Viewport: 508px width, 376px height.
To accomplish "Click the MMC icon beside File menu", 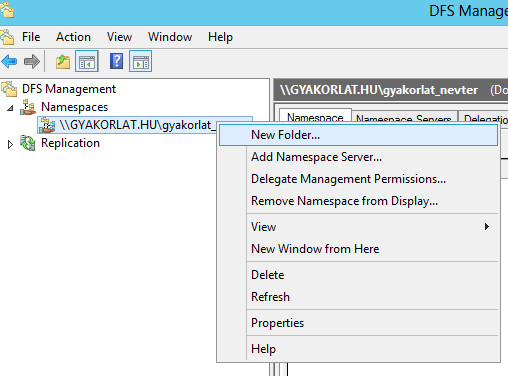I will tap(7, 37).
